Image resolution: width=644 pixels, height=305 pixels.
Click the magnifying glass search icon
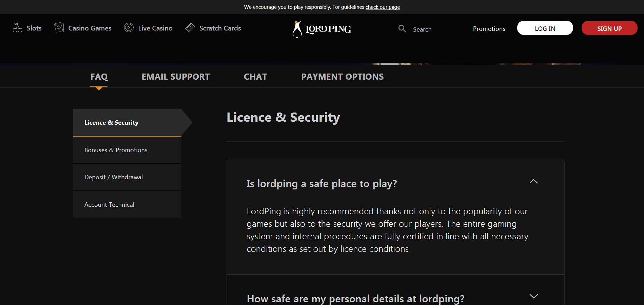[402, 28]
